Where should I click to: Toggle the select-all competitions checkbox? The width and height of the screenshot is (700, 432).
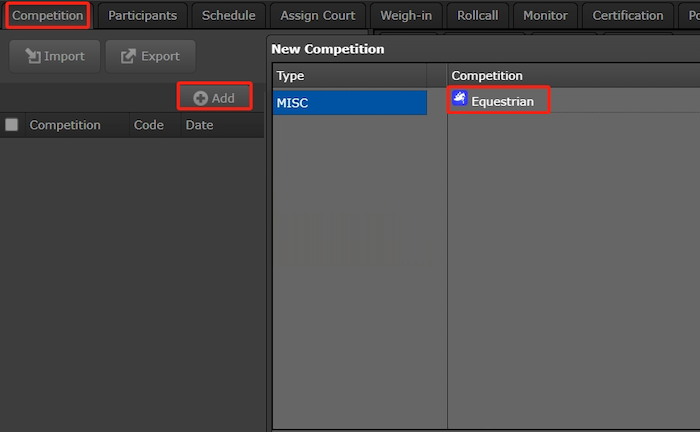click(12, 125)
